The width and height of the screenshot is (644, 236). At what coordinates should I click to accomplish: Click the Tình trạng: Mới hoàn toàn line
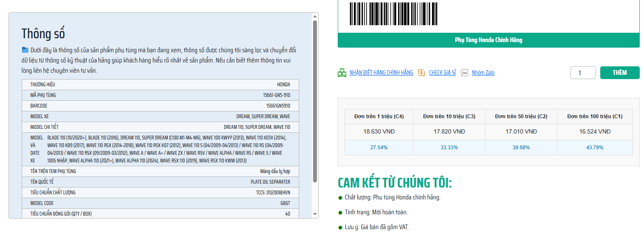coord(376,212)
